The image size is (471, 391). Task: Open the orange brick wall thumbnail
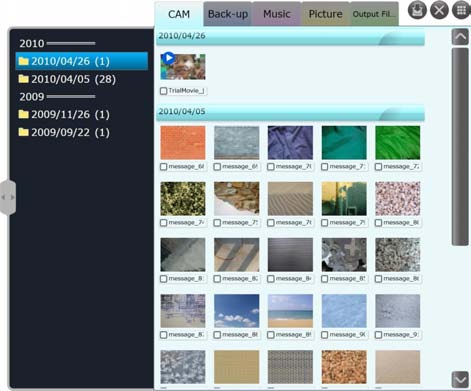tap(183, 143)
